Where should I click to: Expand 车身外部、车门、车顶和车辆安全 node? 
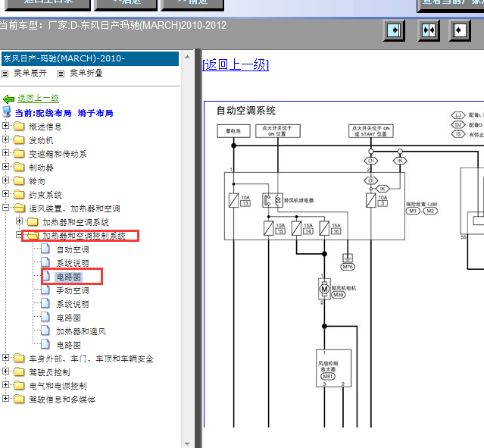5,358
